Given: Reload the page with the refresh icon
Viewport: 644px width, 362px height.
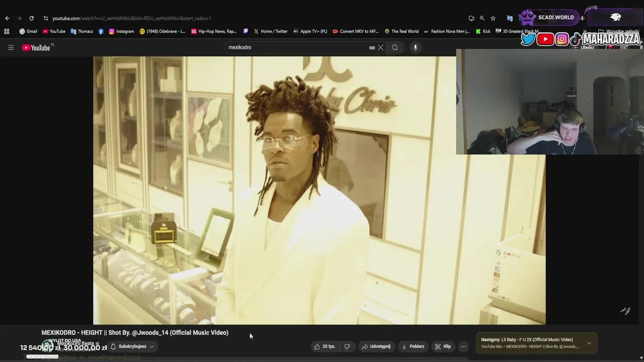Looking at the screenshot, I should click(x=31, y=18).
